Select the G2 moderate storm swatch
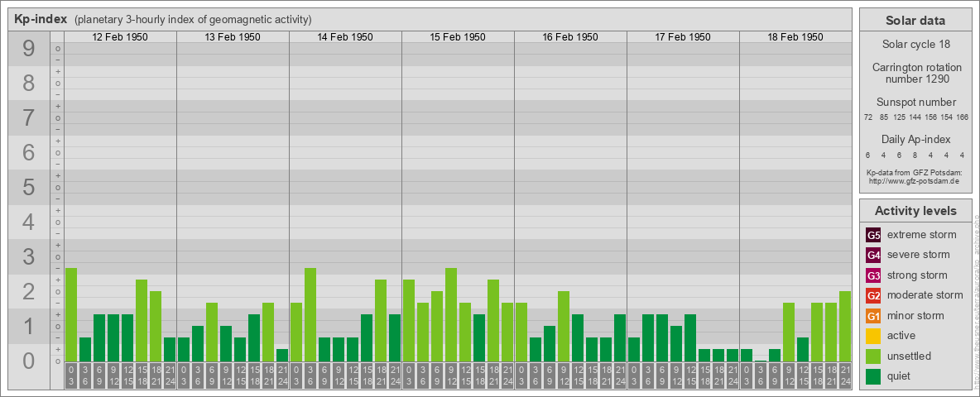Viewport: 980px width, 397px height. [873, 295]
